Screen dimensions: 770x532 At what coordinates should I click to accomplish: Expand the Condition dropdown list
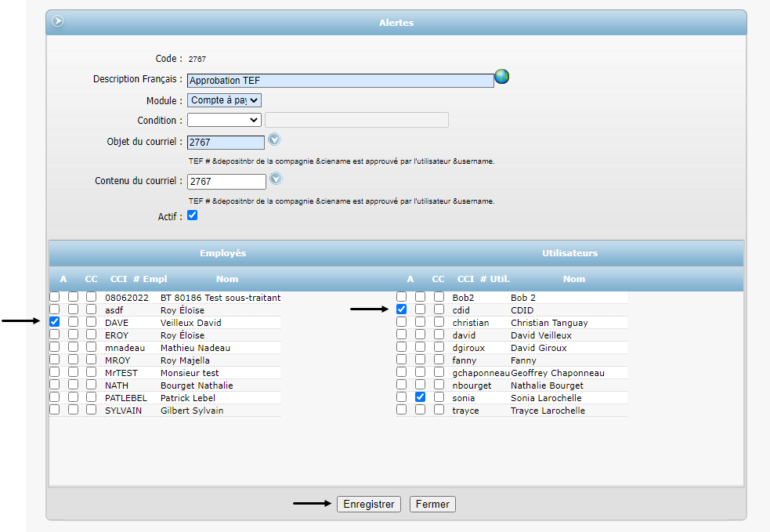(x=224, y=120)
